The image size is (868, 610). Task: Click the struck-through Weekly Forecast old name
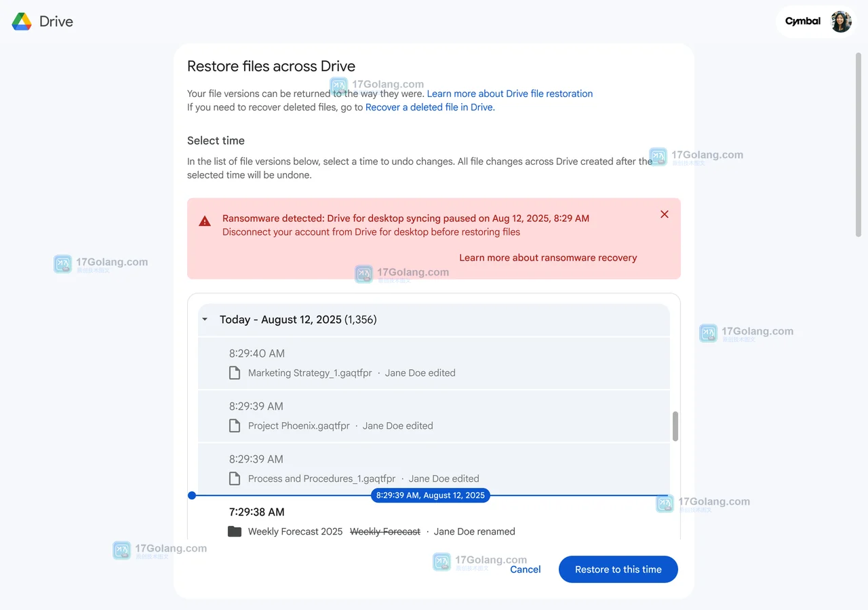[x=385, y=531]
